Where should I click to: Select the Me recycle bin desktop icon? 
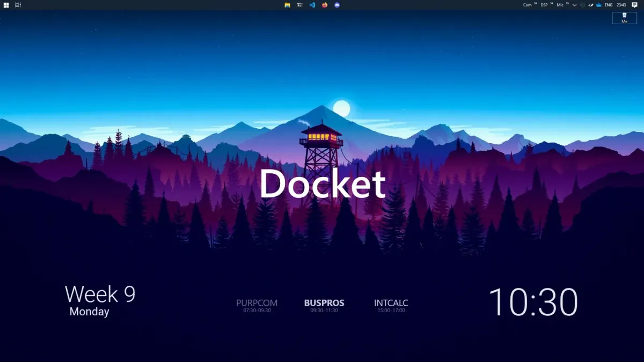624,18
